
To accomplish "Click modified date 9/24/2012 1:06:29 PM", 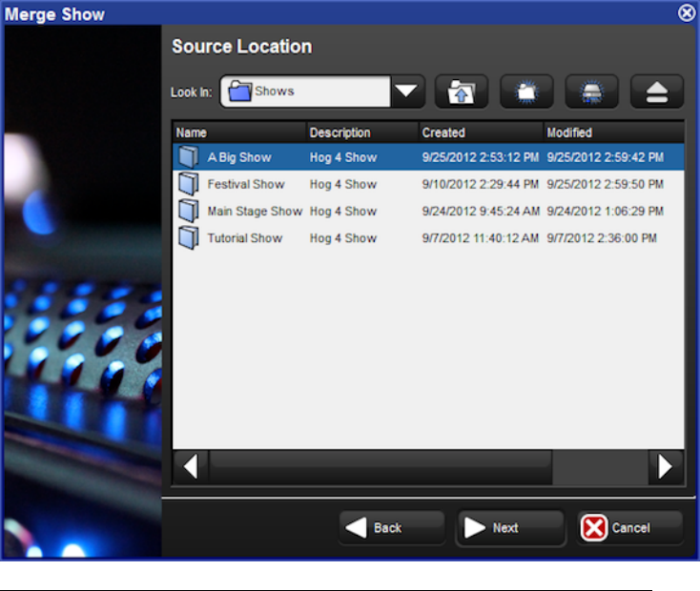I will click(x=605, y=211).
